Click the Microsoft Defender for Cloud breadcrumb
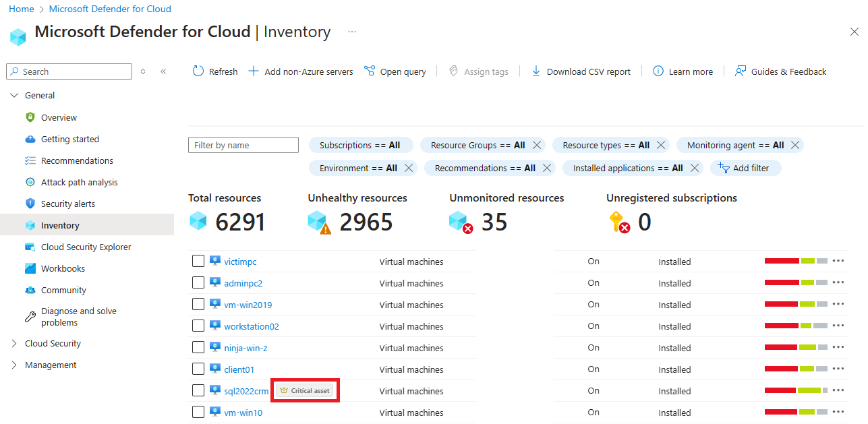Viewport: 868px width, 424px height. click(110, 9)
